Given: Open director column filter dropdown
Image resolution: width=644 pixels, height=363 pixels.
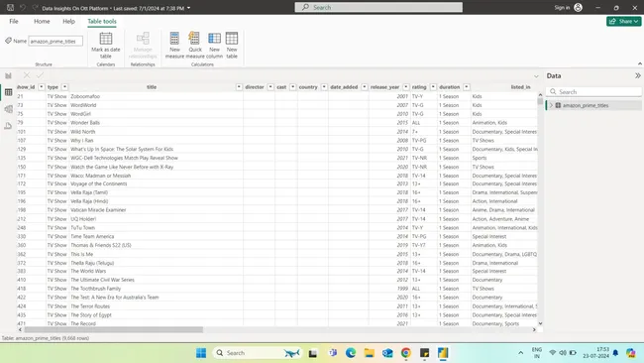Looking at the screenshot, I should tap(270, 86).
